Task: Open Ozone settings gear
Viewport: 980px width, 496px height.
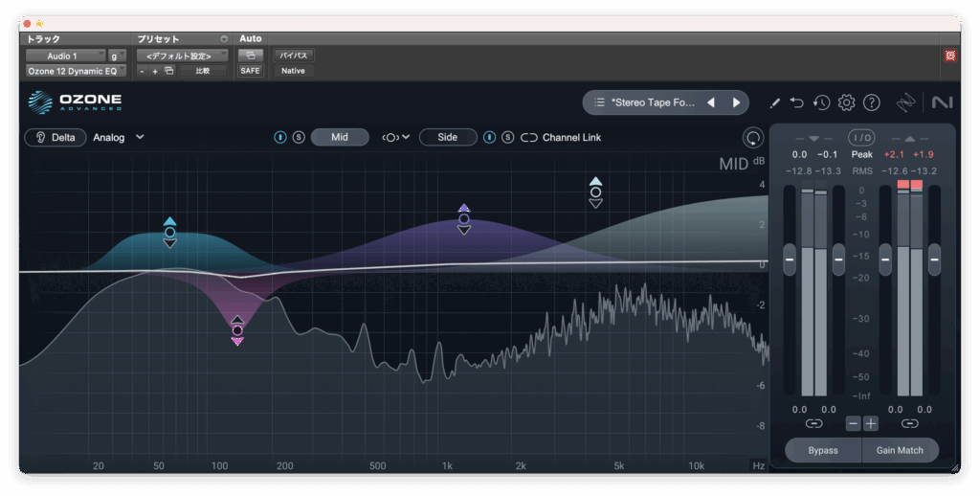Action: (846, 102)
